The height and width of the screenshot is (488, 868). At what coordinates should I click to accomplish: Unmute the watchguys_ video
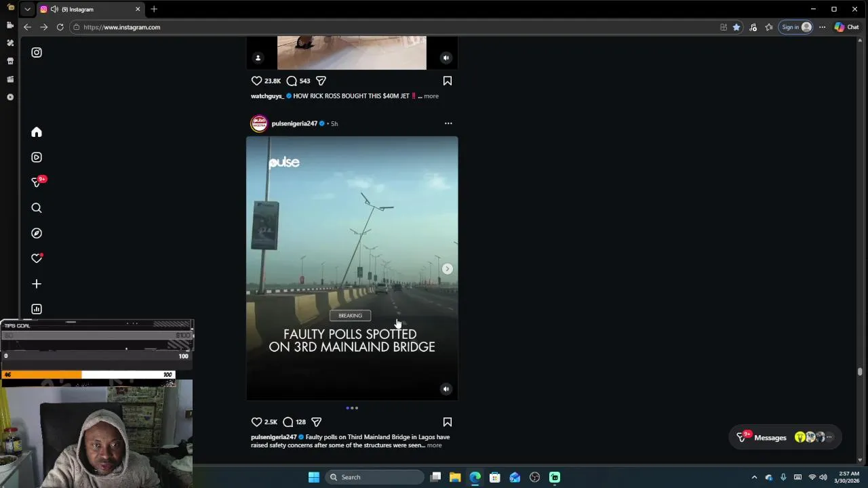(446, 58)
